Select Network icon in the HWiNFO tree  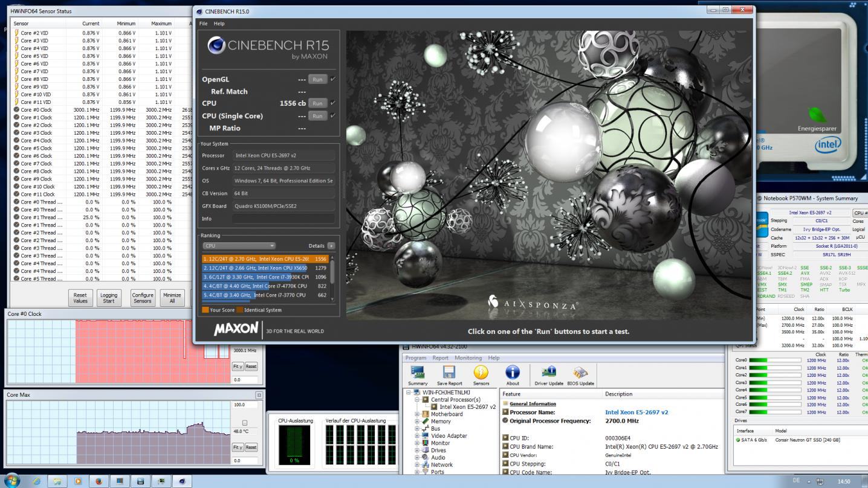[x=426, y=465]
